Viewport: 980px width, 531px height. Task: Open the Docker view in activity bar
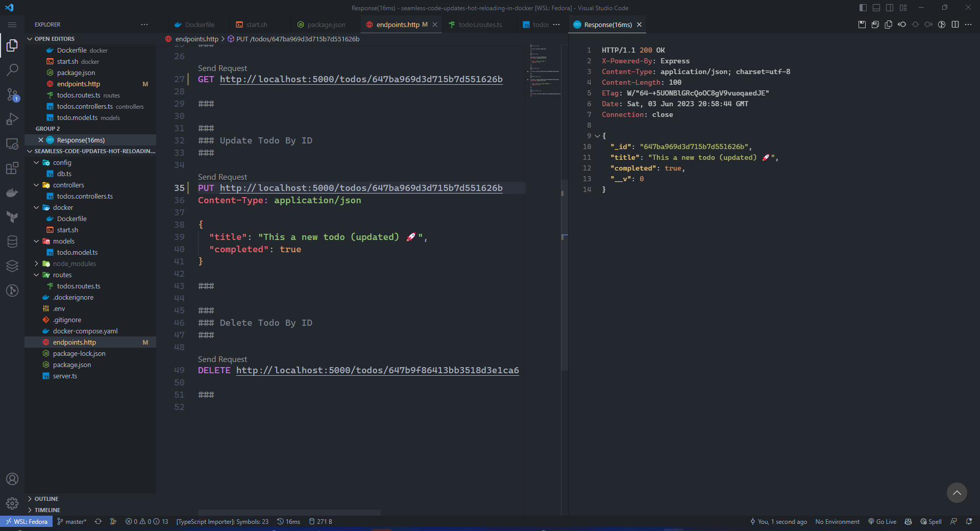pos(12,193)
